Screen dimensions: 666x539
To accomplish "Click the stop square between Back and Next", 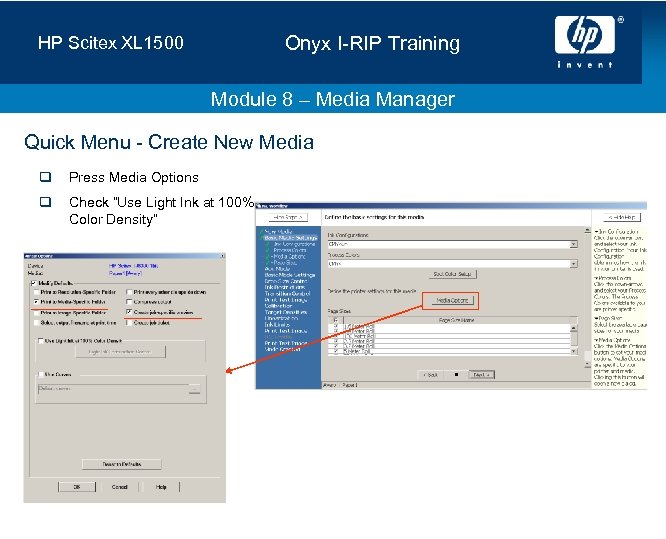I will pyautogui.click(x=456, y=375).
